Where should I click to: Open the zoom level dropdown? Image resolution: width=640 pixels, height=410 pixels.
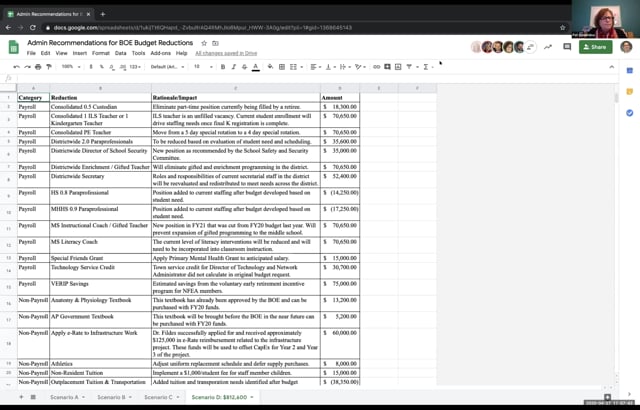click(x=71, y=67)
